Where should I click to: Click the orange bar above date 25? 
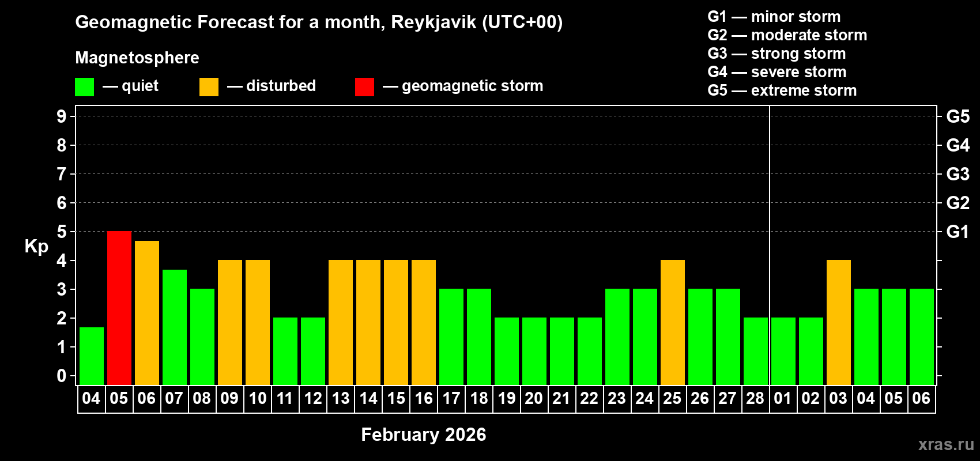click(673, 323)
